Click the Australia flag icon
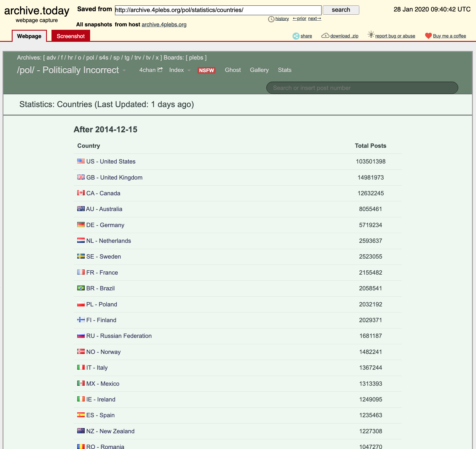This screenshot has height=449, width=476. coord(81,209)
